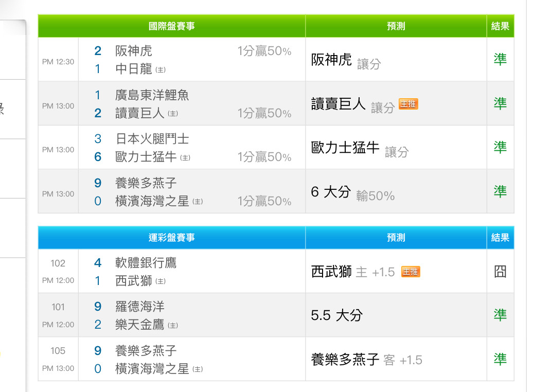Click 結果 column header in the green table
Viewport: 533px width, 392px height.
pyautogui.click(x=500, y=26)
